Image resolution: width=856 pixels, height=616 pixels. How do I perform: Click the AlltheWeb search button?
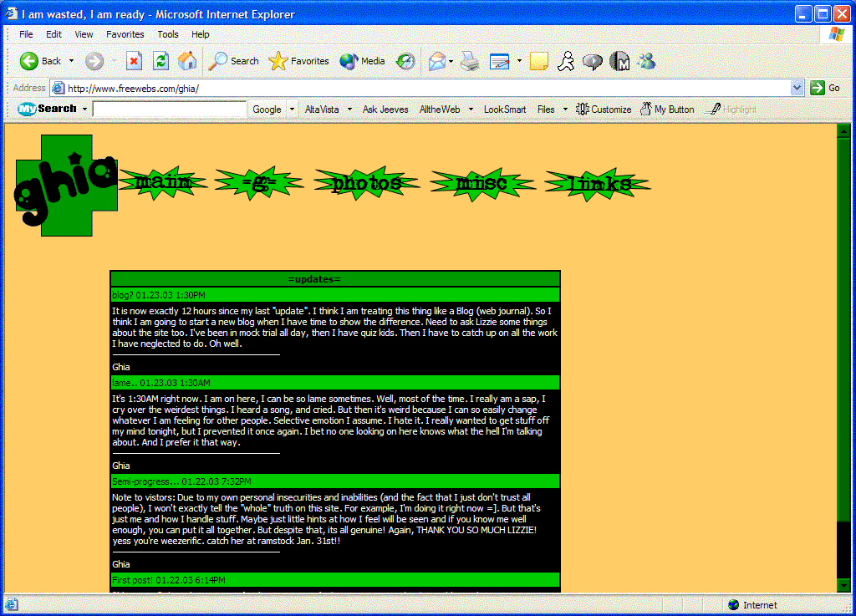pyautogui.click(x=440, y=109)
